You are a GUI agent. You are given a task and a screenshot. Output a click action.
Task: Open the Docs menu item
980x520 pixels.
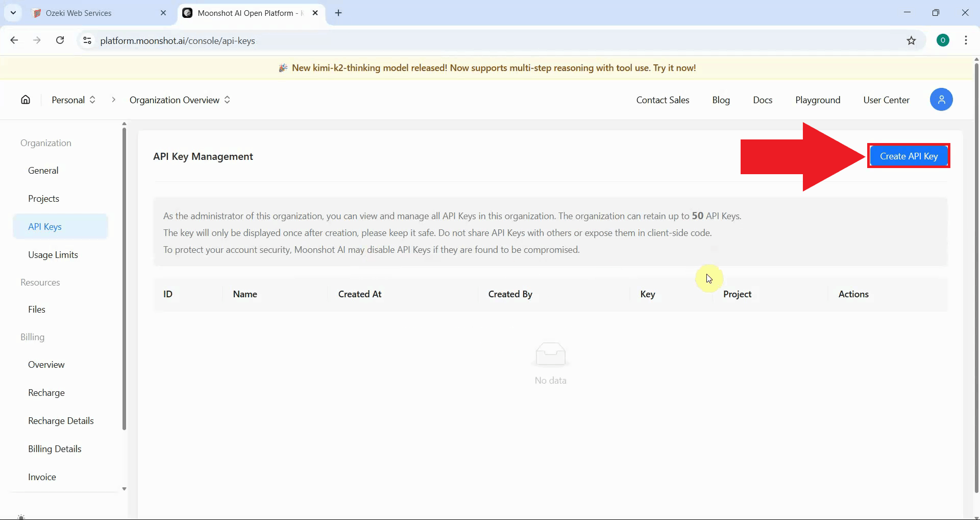pyautogui.click(x=762, y=100)
